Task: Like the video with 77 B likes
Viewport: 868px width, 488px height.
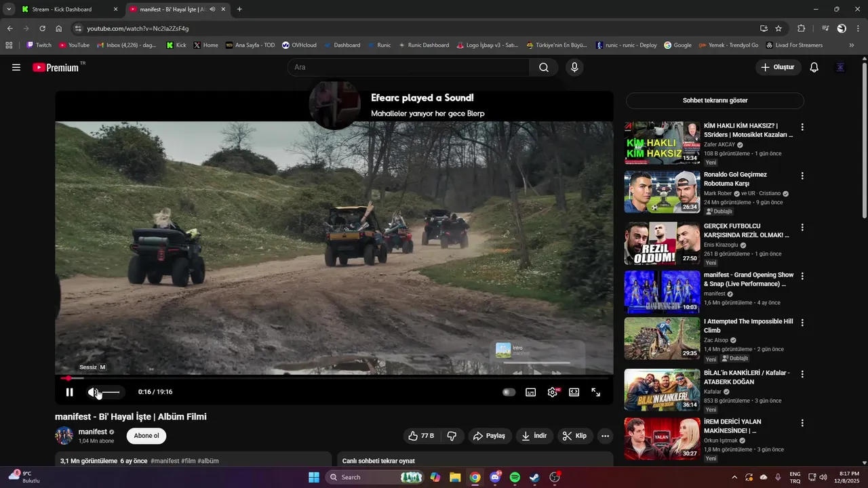Action: pyautogui.click(x=421, y=436)
